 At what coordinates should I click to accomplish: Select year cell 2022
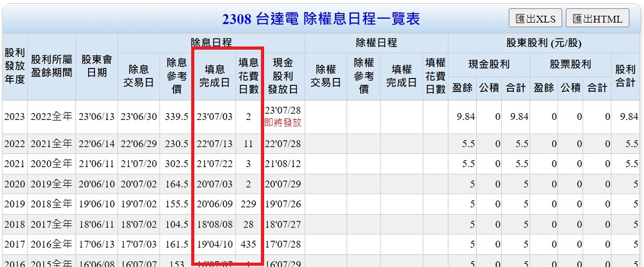pos(15,143)
